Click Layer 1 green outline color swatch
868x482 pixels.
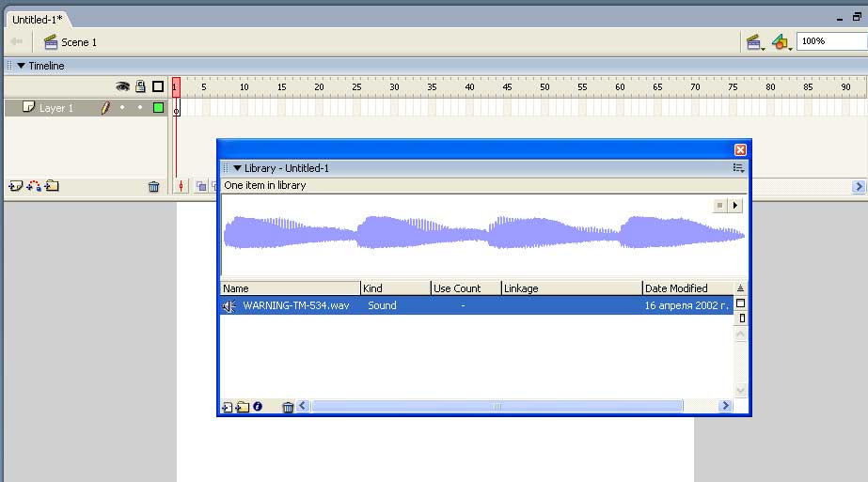(x=158, y=108)
